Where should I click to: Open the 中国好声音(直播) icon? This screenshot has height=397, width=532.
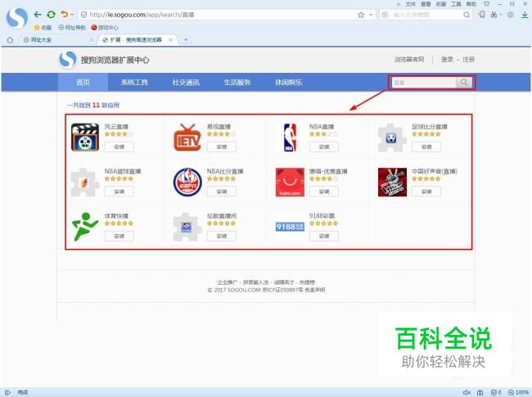(392, 183)
